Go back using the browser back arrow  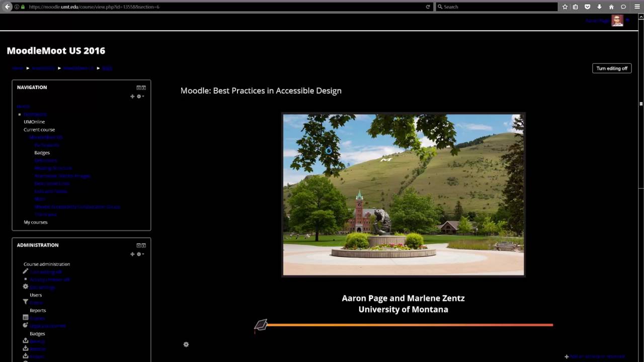tap(8, 7)
